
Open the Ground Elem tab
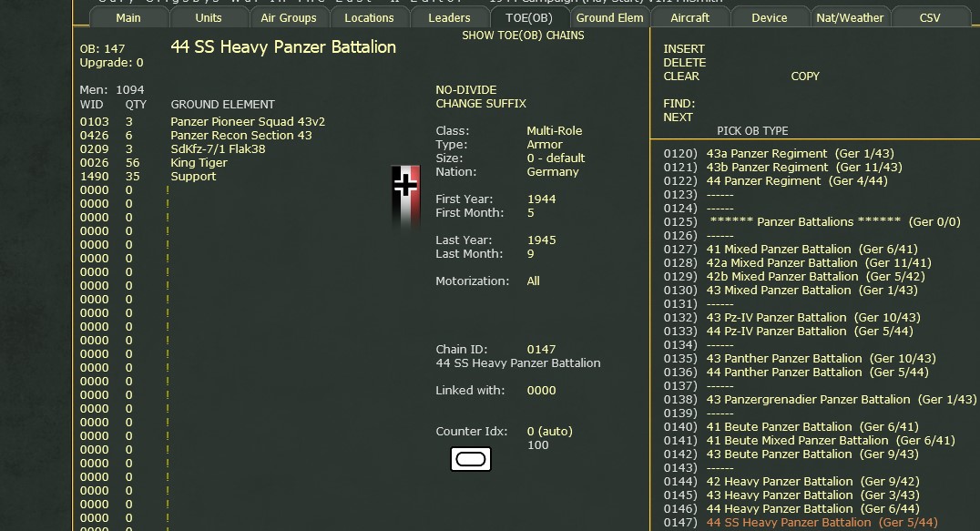[x=609, y=18]
